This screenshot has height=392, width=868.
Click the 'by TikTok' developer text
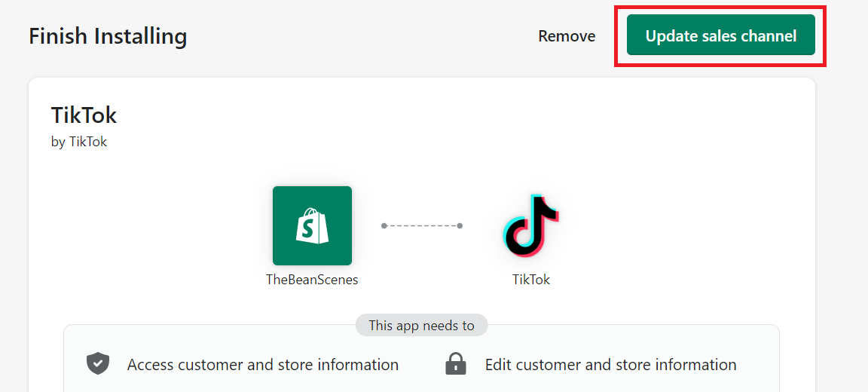tap(78, 142)
